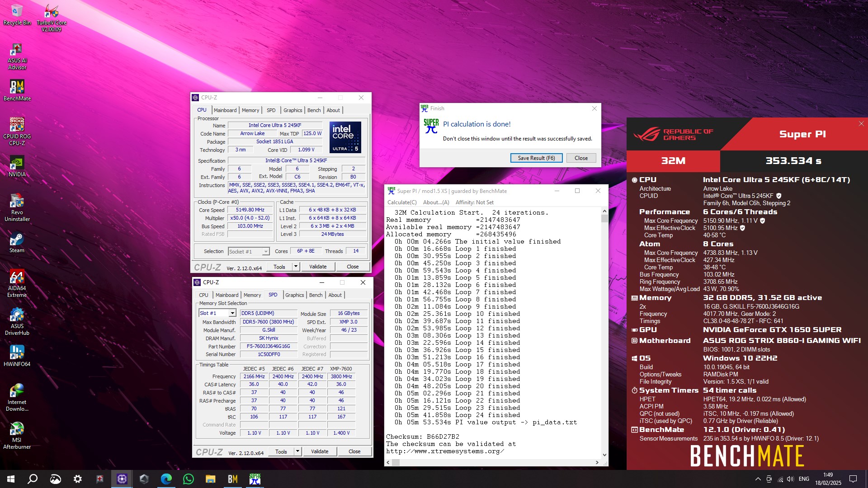Open Microsoft Edge from taskbar

[x=166, y=479]
